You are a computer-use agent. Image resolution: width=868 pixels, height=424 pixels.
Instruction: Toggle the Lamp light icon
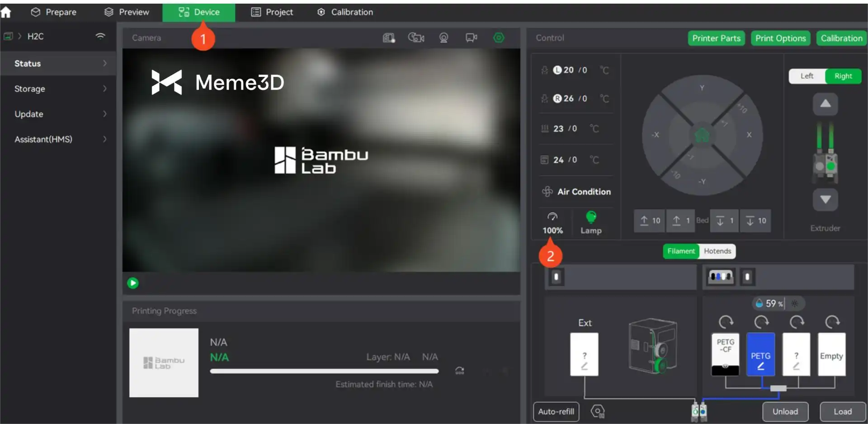click(x=590, y=217)
